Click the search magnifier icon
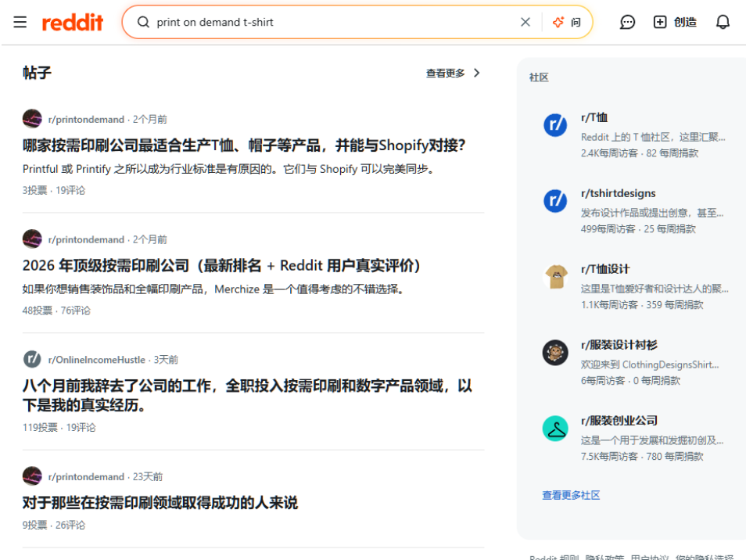746x560 pixels. pos(143,22)
